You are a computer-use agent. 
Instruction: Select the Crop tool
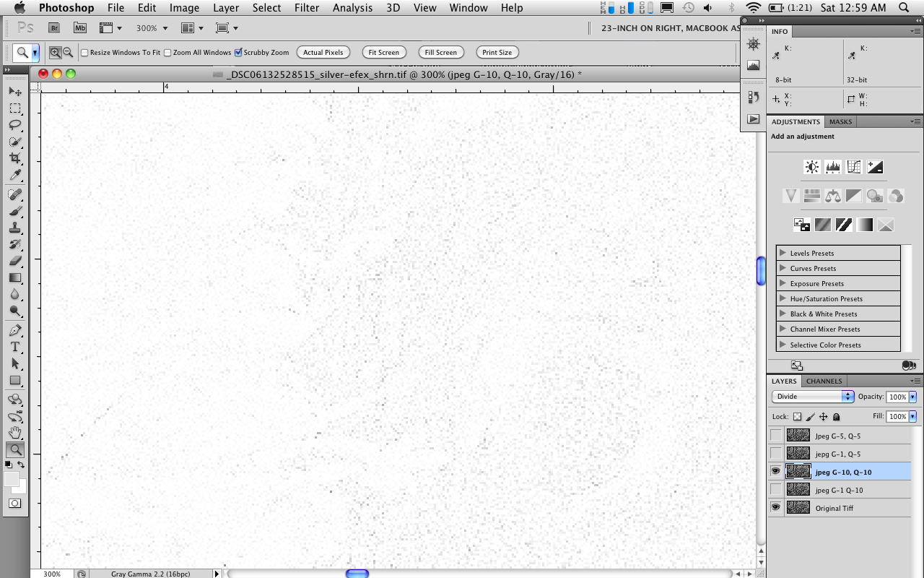(x=15, y=158)
